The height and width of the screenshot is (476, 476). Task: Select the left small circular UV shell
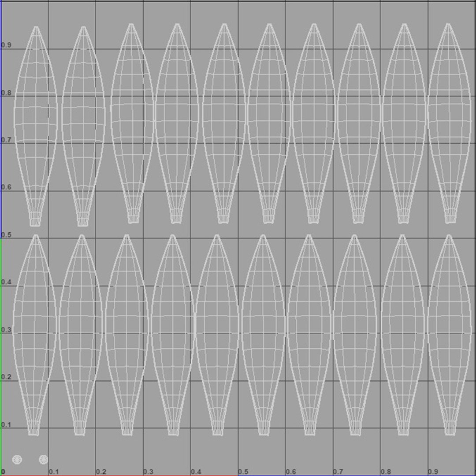point(17,460)
